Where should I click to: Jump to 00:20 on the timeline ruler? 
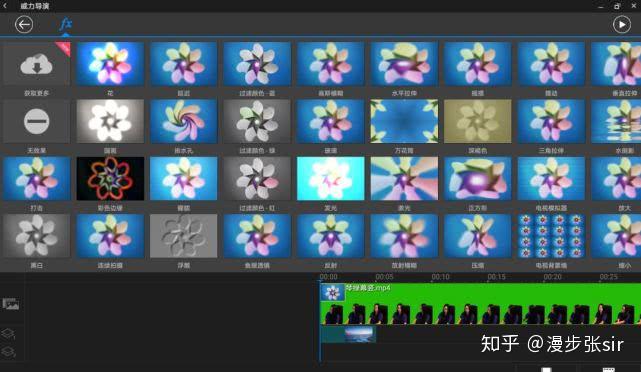[552, 277]
